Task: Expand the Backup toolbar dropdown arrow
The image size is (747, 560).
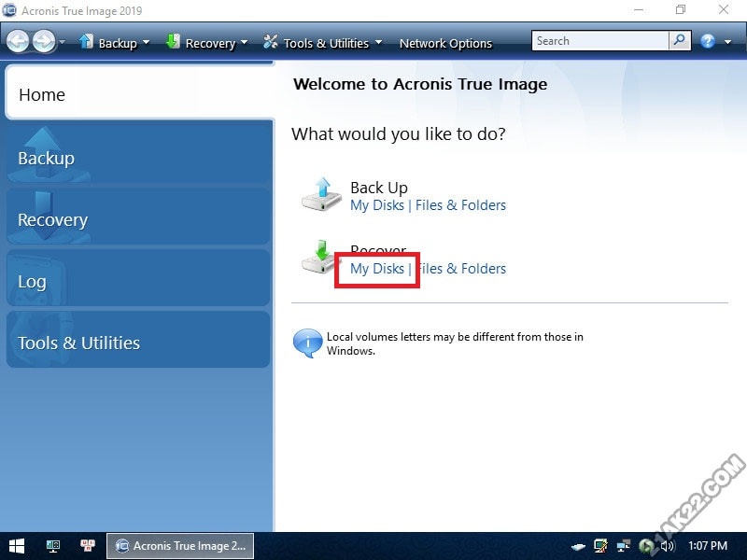Action: click(x=146, y=42)
